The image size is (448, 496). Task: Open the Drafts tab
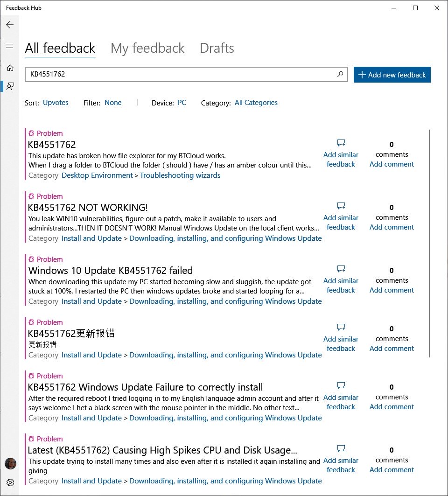217,49
